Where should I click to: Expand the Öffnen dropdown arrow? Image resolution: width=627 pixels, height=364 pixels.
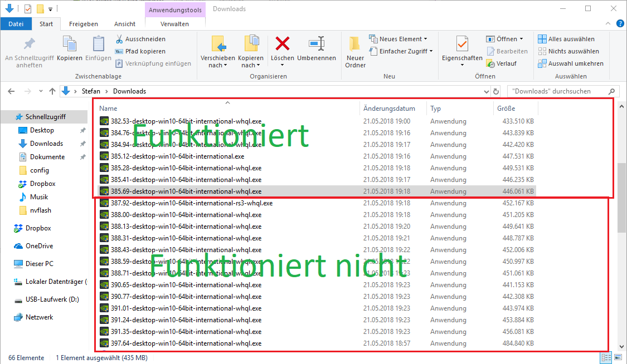(522, 39)
